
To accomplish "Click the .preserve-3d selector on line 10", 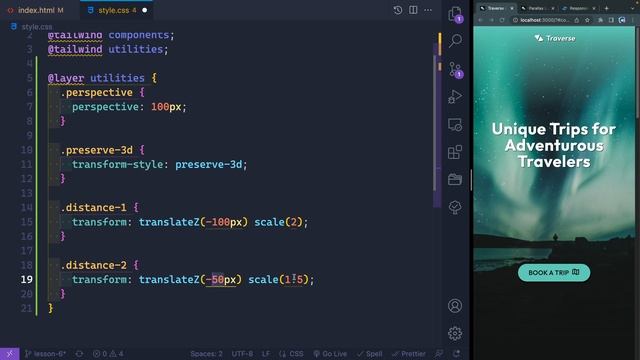I will pos(97,150).
